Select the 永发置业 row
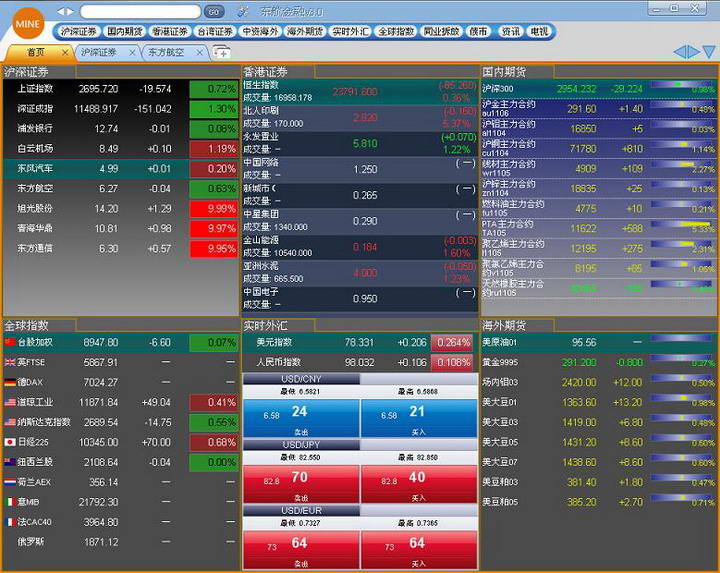720x573 pixels. (360, 143)
